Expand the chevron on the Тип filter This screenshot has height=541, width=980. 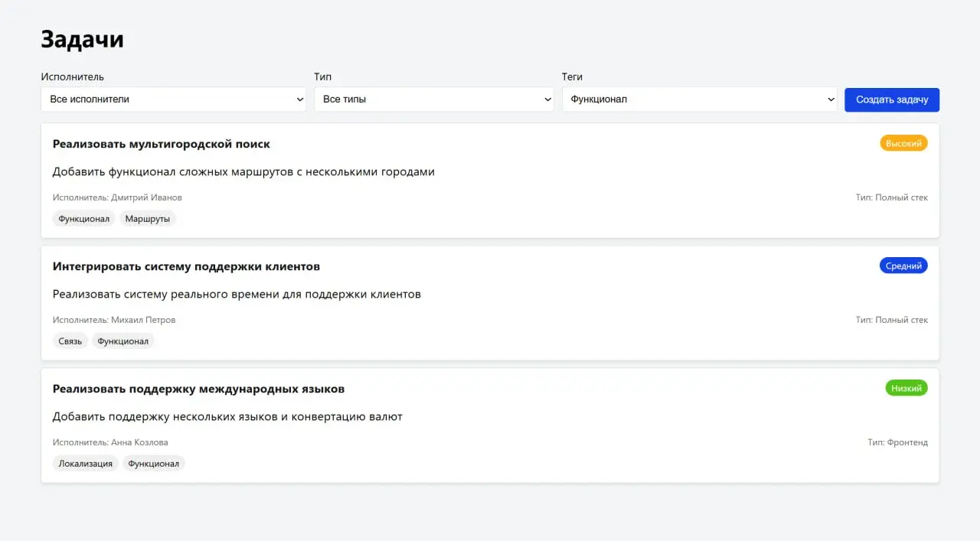point(547,99)
